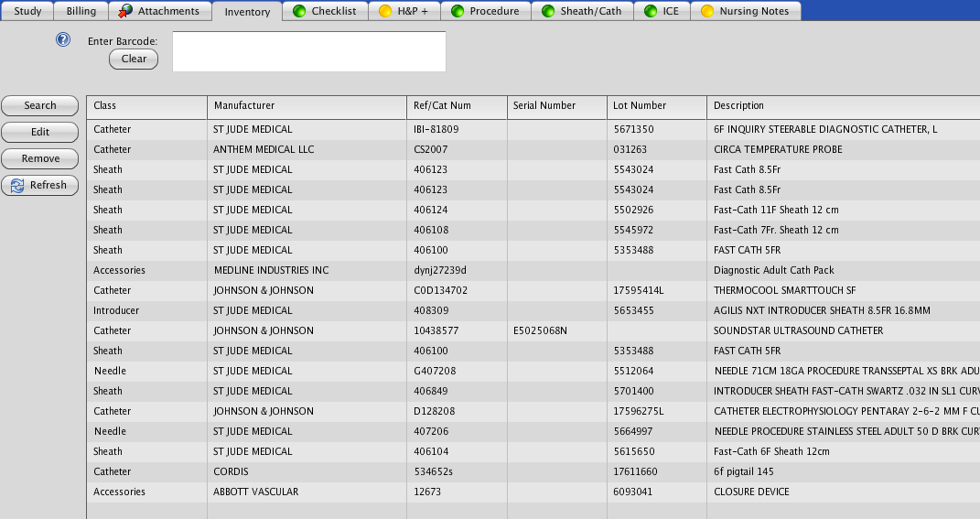Select the 406124 catalog number cell
Screen dimensions: 980x519
[457, 211]
